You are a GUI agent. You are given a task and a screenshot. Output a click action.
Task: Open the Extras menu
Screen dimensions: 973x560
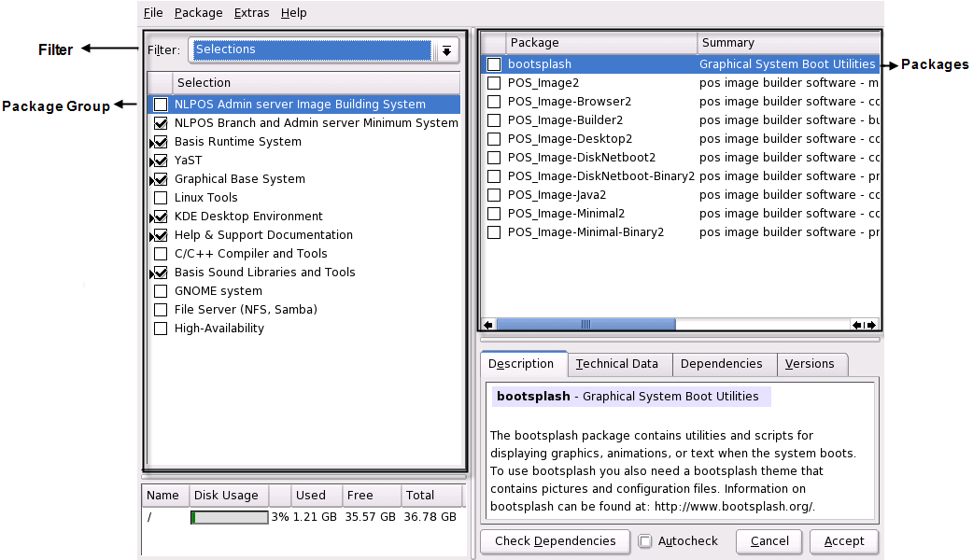(x=251, y=12)
